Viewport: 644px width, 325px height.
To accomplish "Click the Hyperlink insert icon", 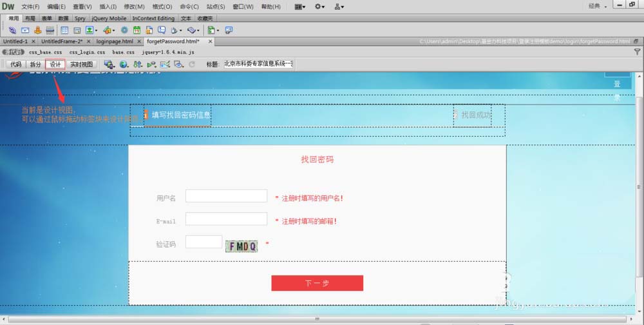I will coord(12,30).
